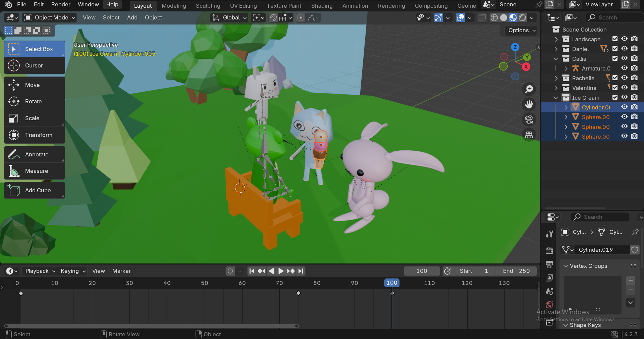Switch to orthographic/perspective grid view
The height and width of the screenshot is (339, 644).
coord(529,135)
